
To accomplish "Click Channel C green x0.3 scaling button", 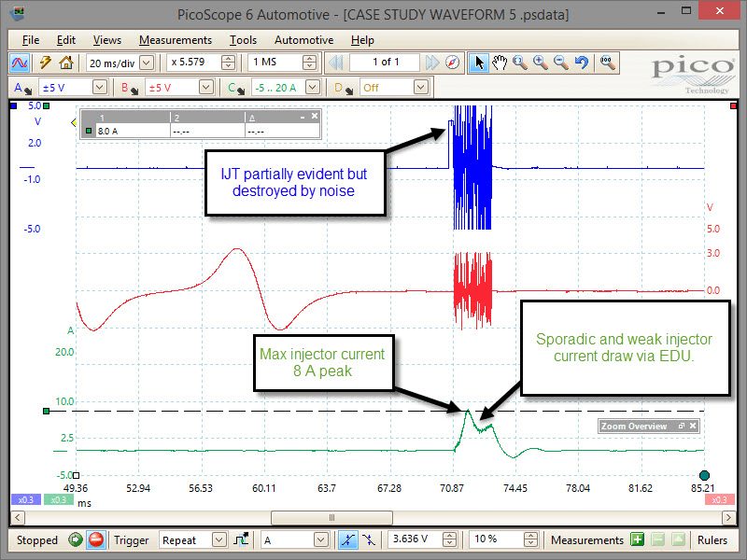I will 58,499.
